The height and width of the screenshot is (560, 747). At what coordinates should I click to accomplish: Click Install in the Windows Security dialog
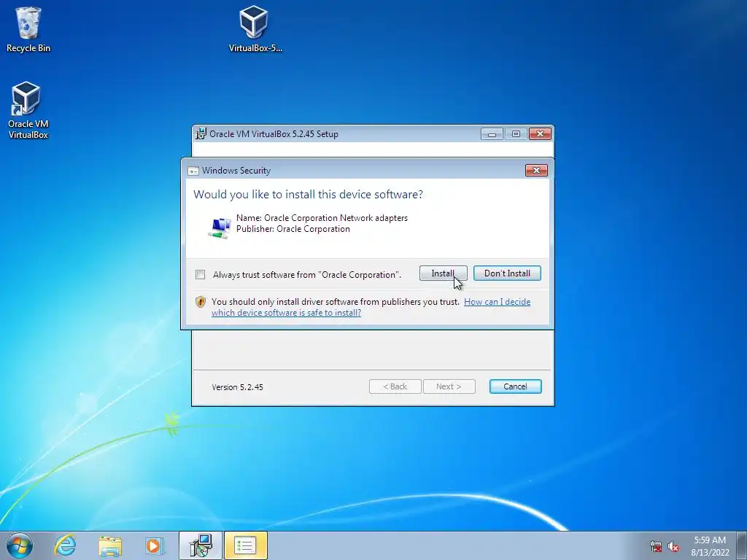click(x=443, y=273)
